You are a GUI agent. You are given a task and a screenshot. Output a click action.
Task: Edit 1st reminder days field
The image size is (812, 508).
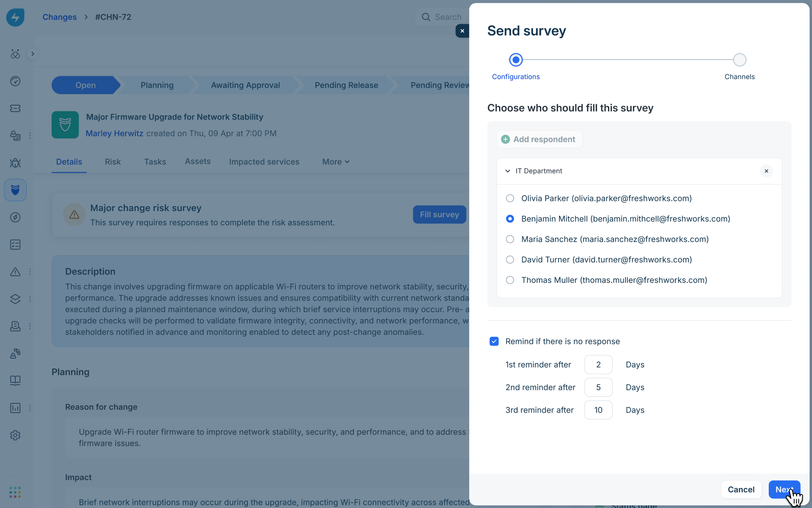click(599, 365)
